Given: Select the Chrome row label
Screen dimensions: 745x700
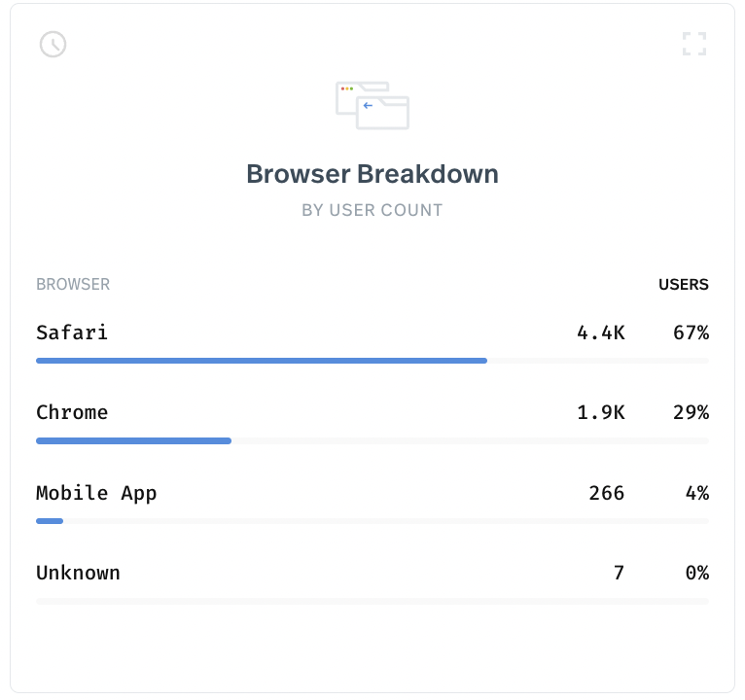Looking at the screenshot, I should [72, 412].
